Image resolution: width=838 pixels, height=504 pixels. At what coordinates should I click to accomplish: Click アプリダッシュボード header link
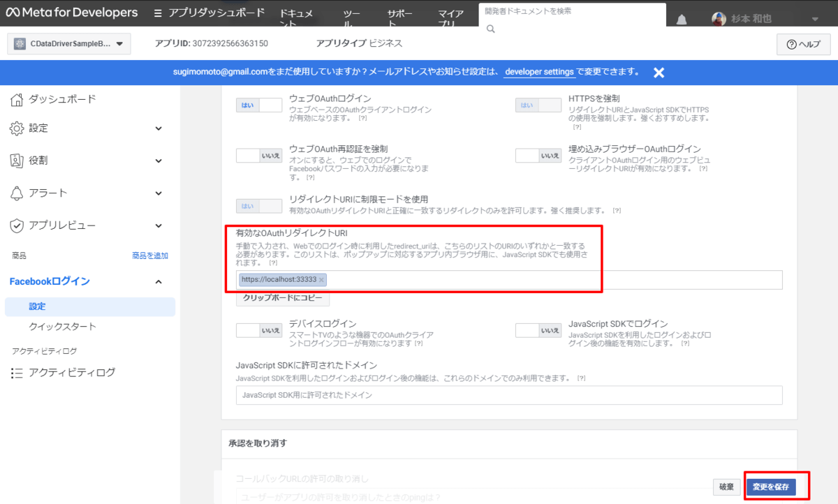217,13
